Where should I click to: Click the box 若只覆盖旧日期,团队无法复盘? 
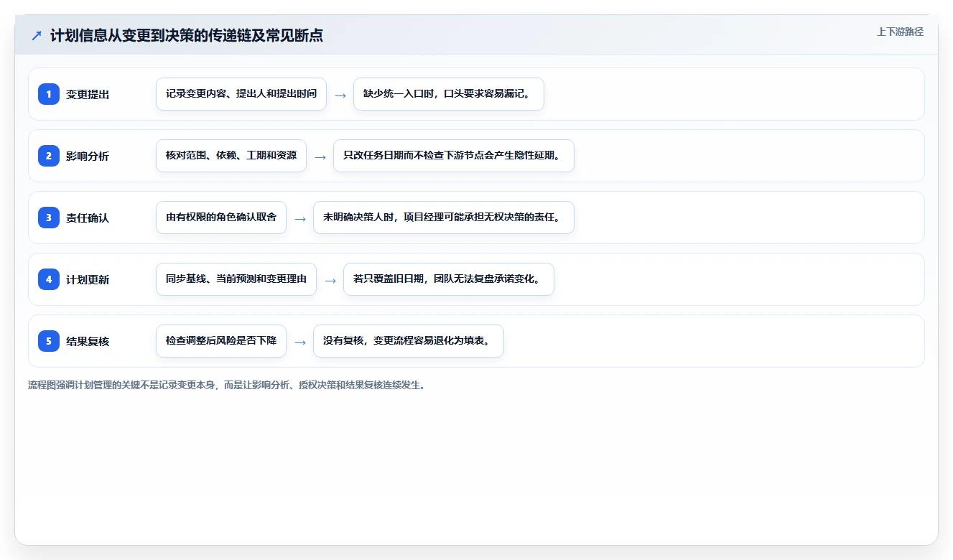pos(449,279)
